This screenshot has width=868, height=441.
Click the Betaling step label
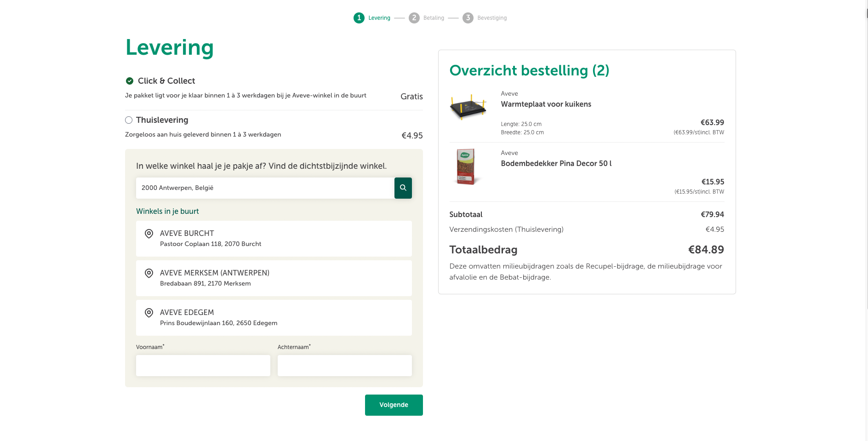click(434, 18)
